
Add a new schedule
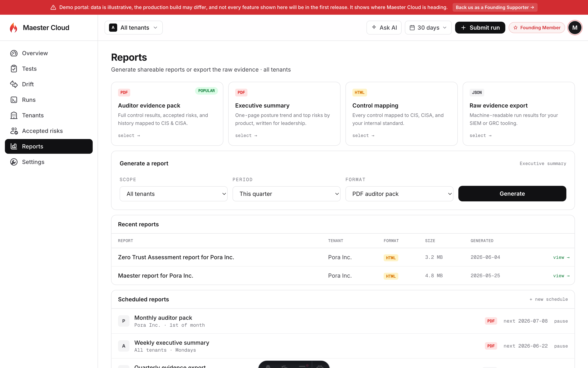549,299
